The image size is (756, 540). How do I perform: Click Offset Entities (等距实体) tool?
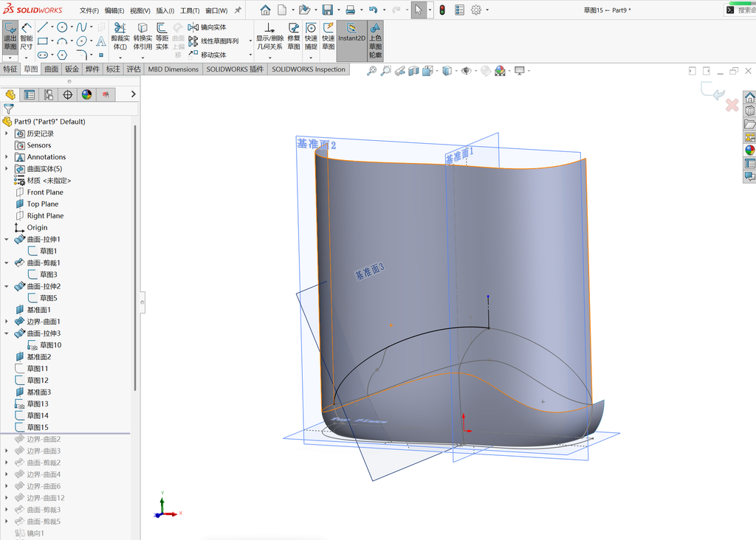click(162, 37)
